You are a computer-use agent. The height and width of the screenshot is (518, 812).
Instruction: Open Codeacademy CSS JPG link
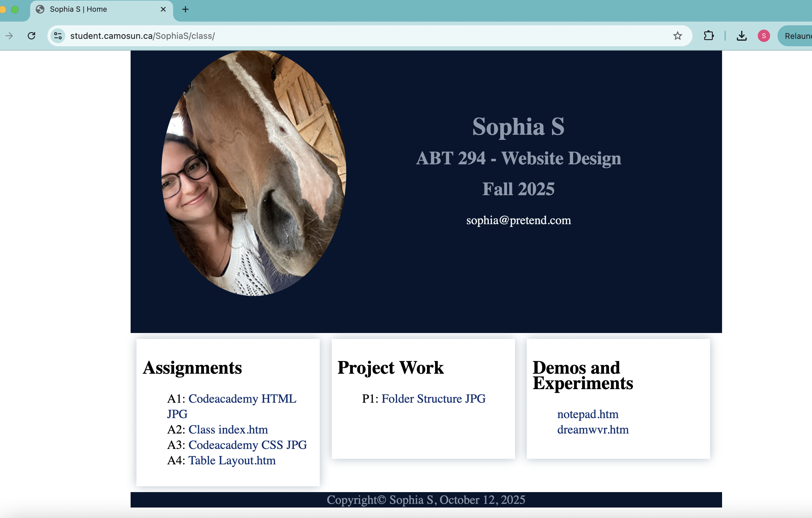pyautogui.click(x=247, y=445)
